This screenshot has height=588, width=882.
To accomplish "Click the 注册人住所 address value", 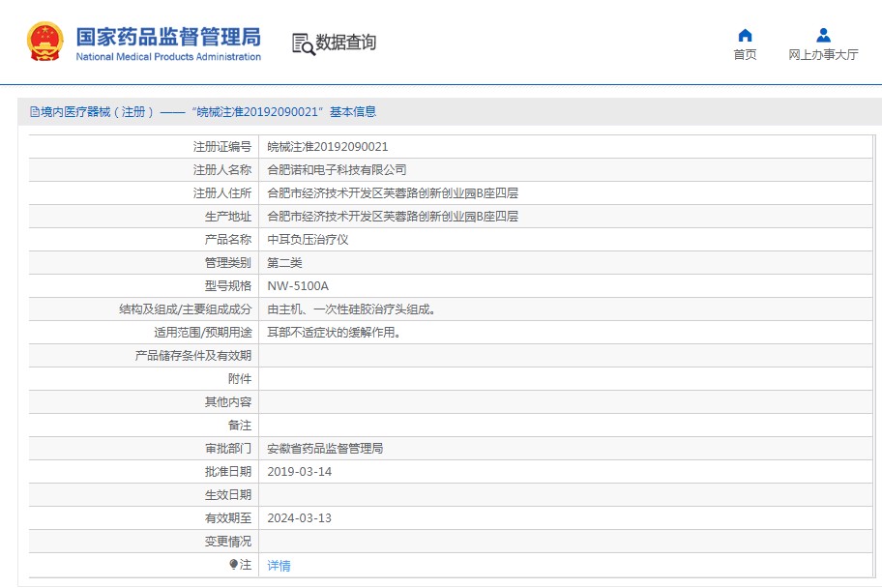I will [393, 193].
